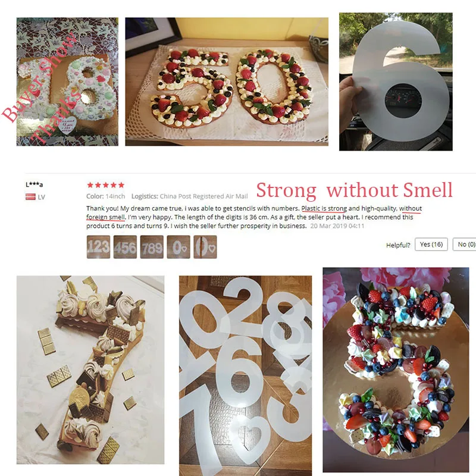The height and width of the screenshot is (476, 476).
Task: Open the 123 stencil review thumbnail
Action: tap(98, 247)
